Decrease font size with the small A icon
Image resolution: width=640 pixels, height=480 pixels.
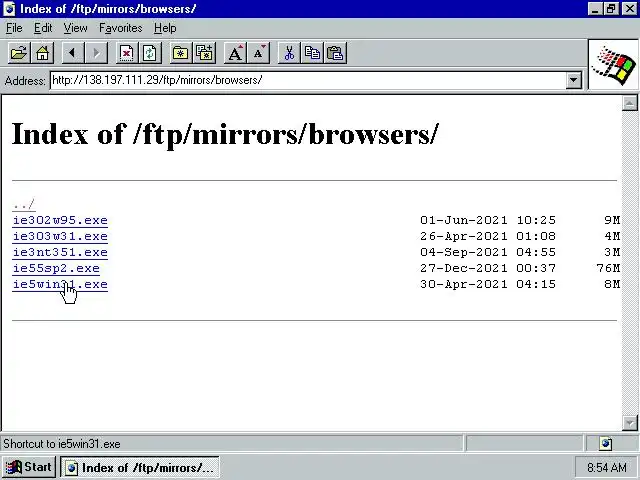pos(258,53)
